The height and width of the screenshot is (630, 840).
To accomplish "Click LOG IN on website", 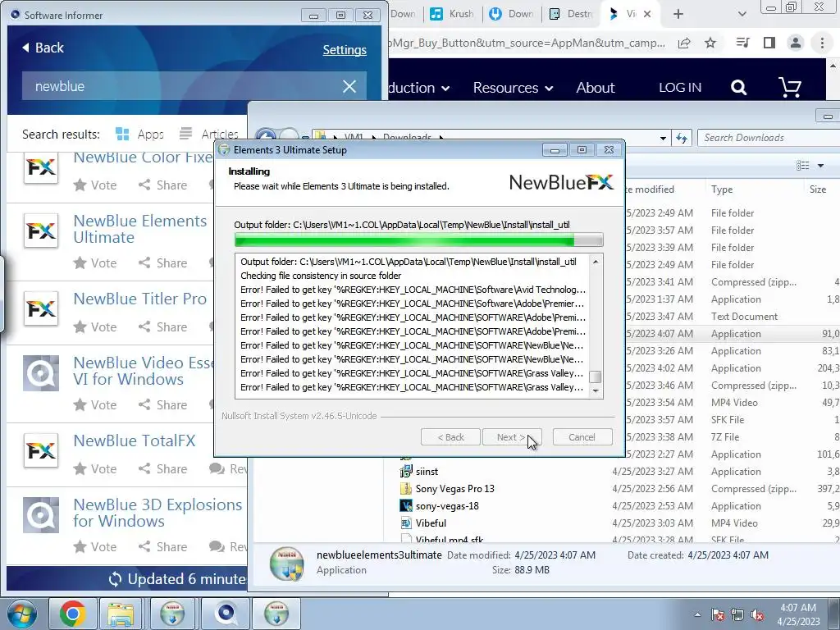I will tap(680, 87).
